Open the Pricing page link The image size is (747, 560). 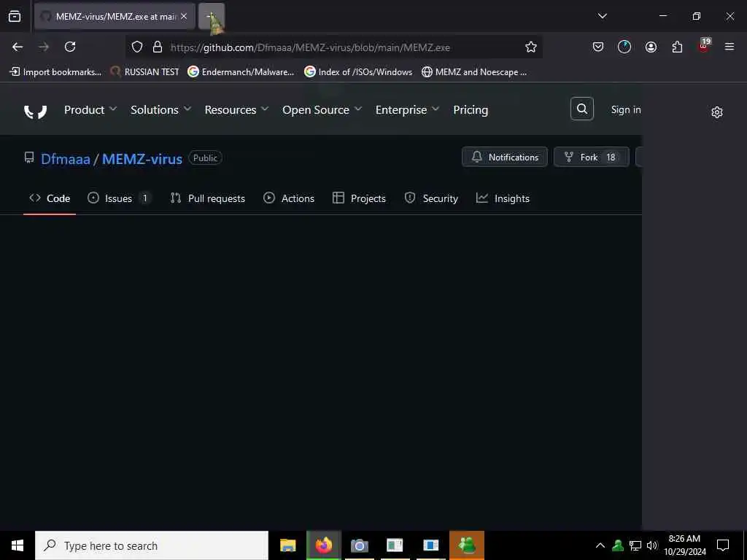(x=471, y=110)
